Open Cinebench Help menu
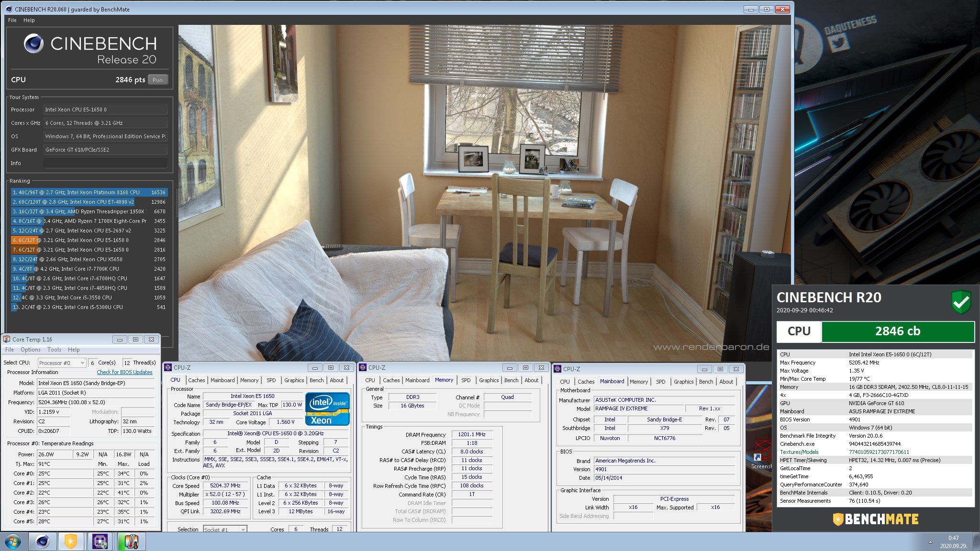This screenshot has width=980, height=551. tap(29, 20)
